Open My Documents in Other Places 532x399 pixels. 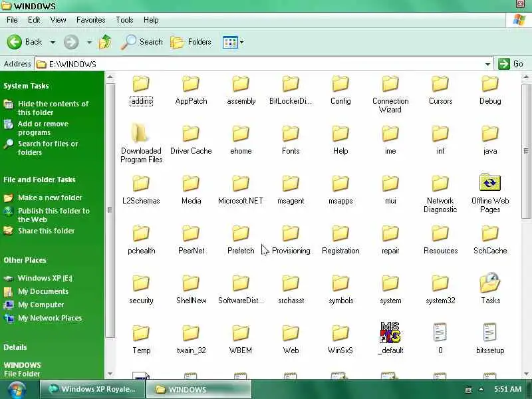43,291
